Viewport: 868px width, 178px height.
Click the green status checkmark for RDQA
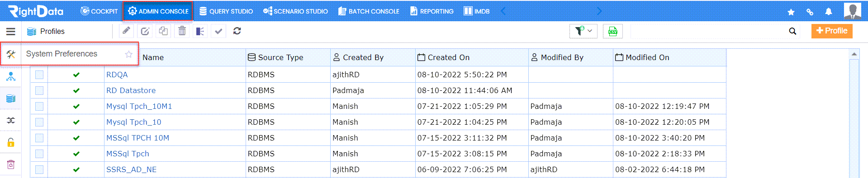coord(76,75)
